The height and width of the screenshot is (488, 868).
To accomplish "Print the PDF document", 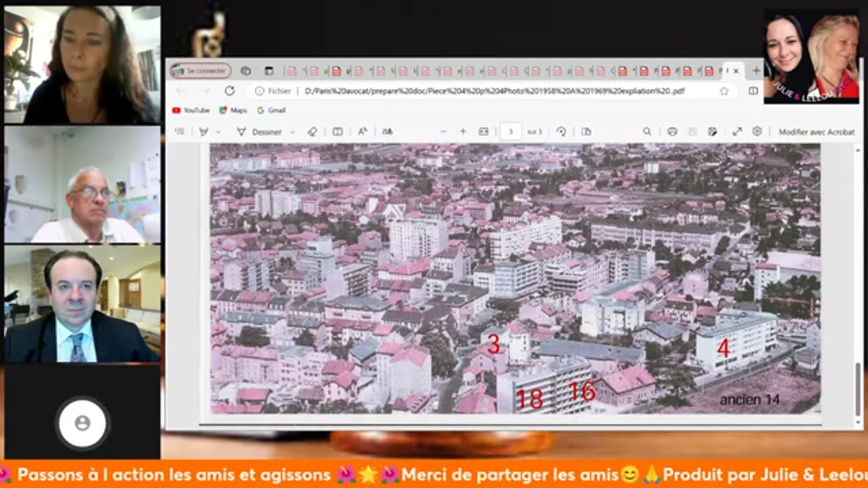I will 672,131.
